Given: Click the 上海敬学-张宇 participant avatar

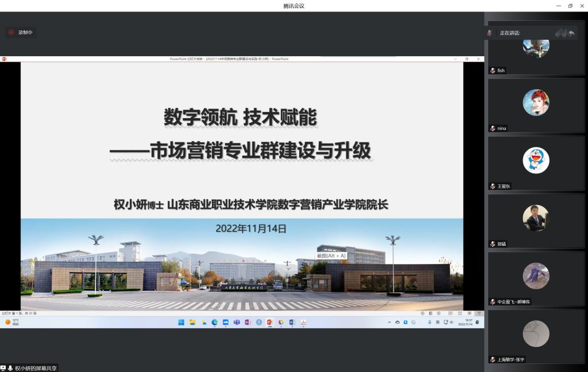Looking at the screenshot, I should 536,334.
